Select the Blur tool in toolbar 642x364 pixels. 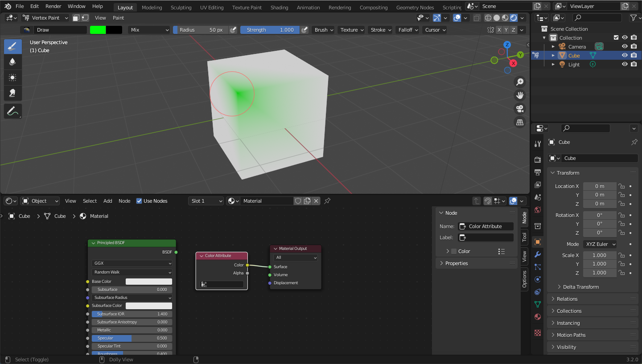13,61
